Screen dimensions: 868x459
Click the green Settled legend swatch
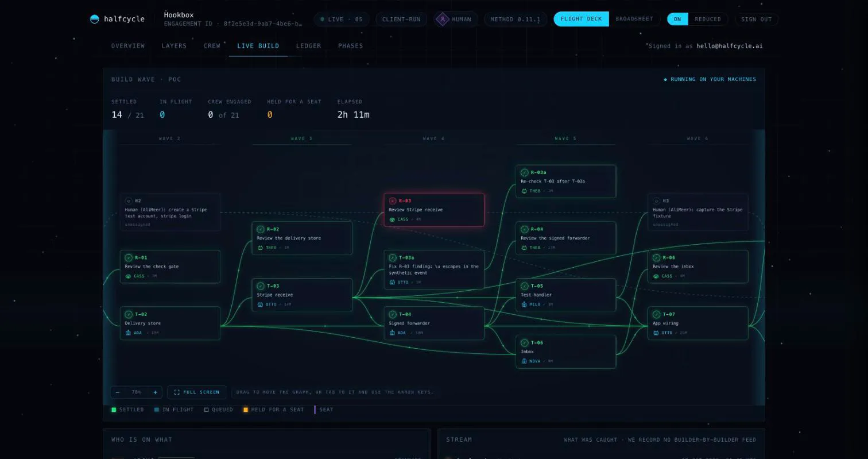point(114,410)
